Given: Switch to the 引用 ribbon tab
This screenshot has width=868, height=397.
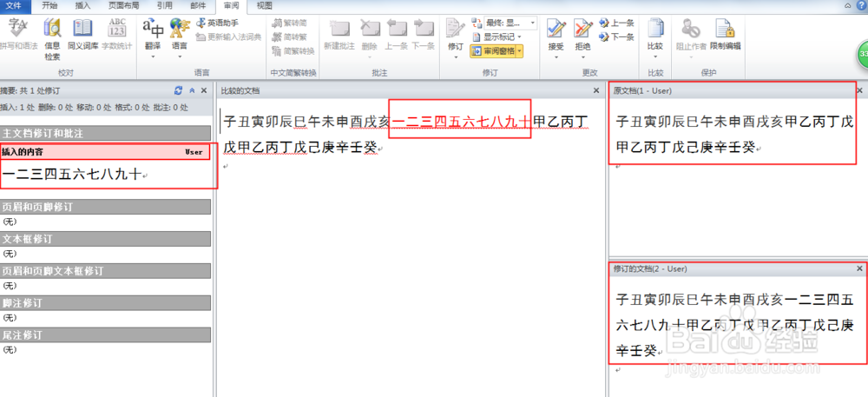Looking at the screenshot, I should [164, 6].
